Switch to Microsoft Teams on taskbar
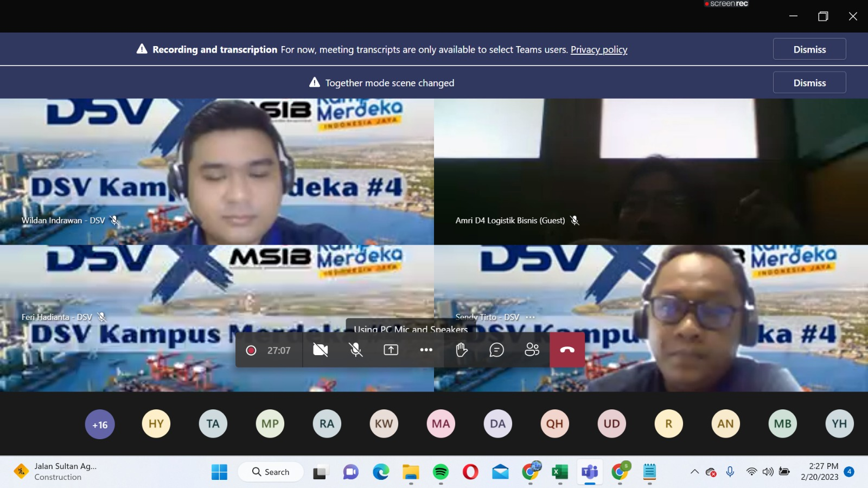Viewport: 868px width, 488px height. tap(590, 472)
